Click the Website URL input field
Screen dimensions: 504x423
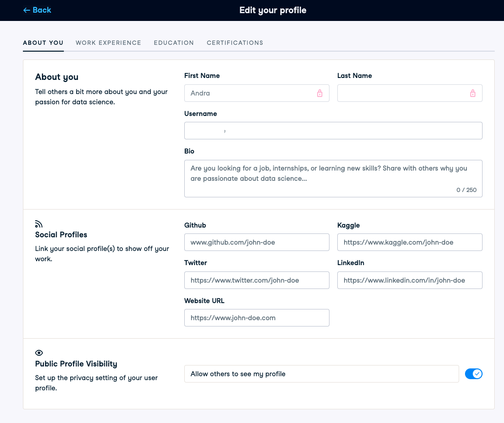tap(256, 318)
